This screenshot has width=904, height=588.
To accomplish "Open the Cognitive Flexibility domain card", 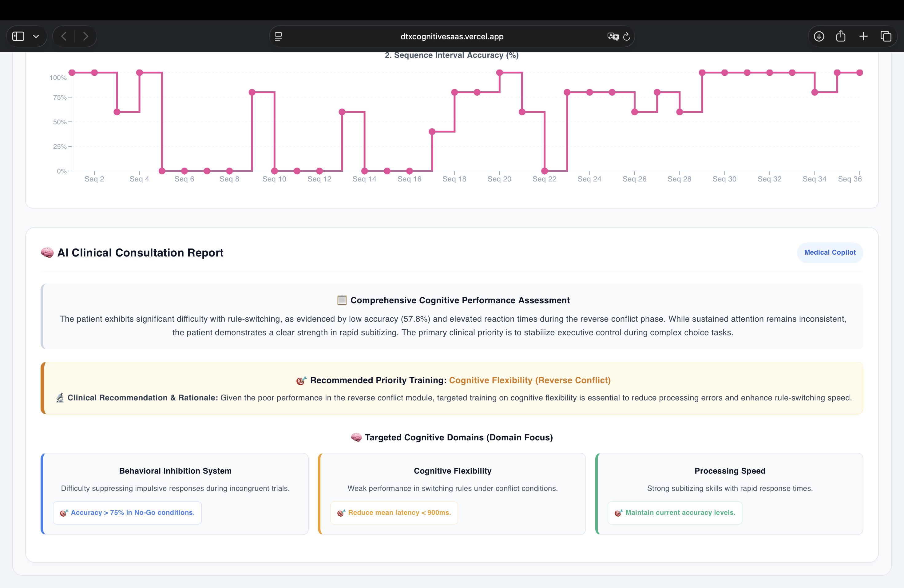I will pos(452,494).
